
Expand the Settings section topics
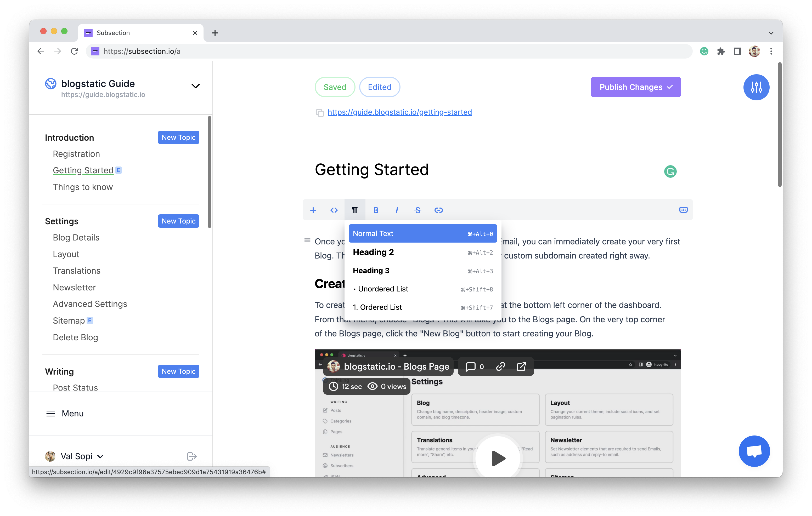(x=61, y=221)
